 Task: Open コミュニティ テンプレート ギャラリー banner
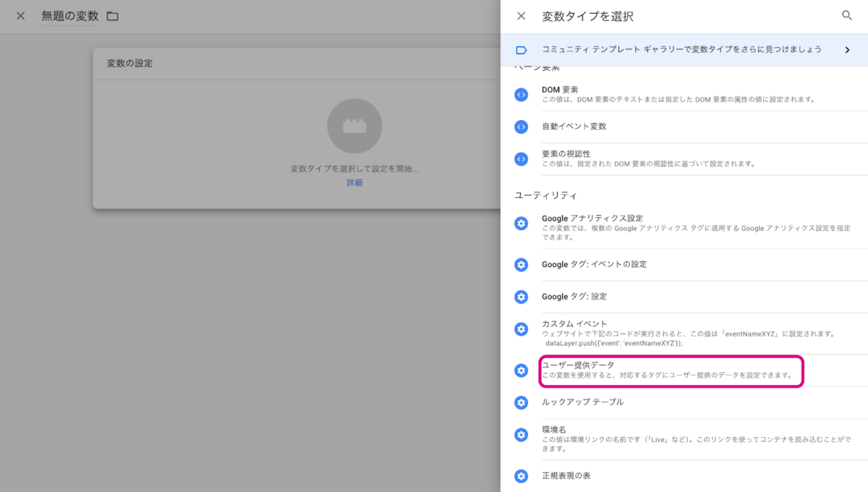tap(681, 50)
